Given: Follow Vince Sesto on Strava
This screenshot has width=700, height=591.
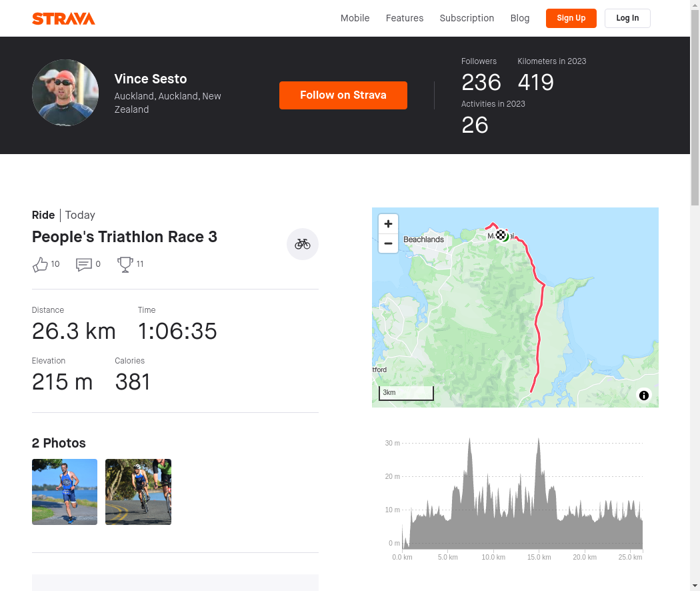Looking at the screenshot, I should point(343,95).
